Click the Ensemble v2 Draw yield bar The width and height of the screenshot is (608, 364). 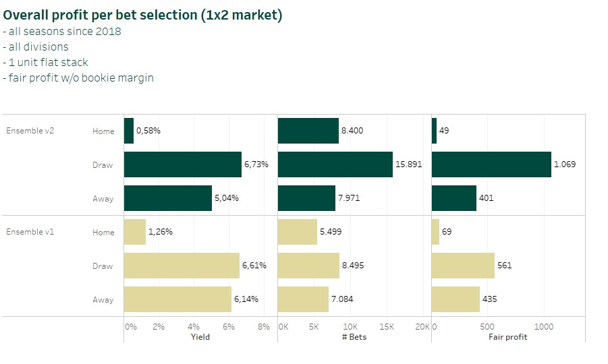coord(182,164)
